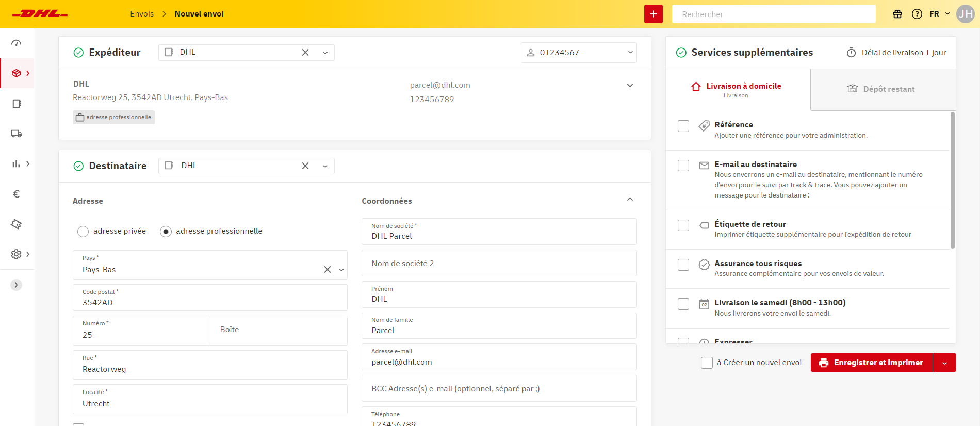Open the ticket icon in sidebar

click(x=17, y=224)
